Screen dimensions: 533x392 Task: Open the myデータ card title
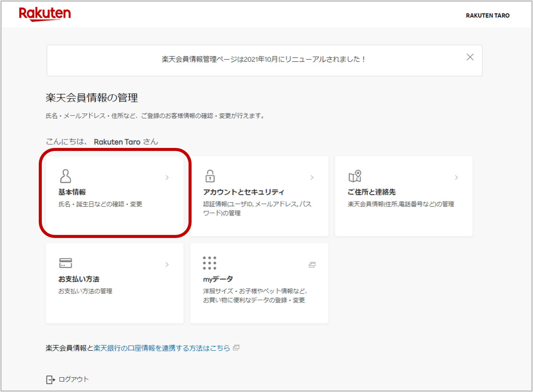(218, 279)
